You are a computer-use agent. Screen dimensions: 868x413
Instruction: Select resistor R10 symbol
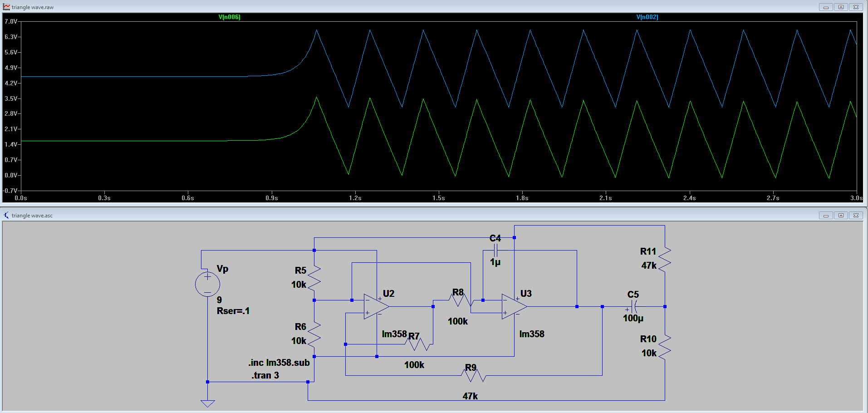[665, 347]
